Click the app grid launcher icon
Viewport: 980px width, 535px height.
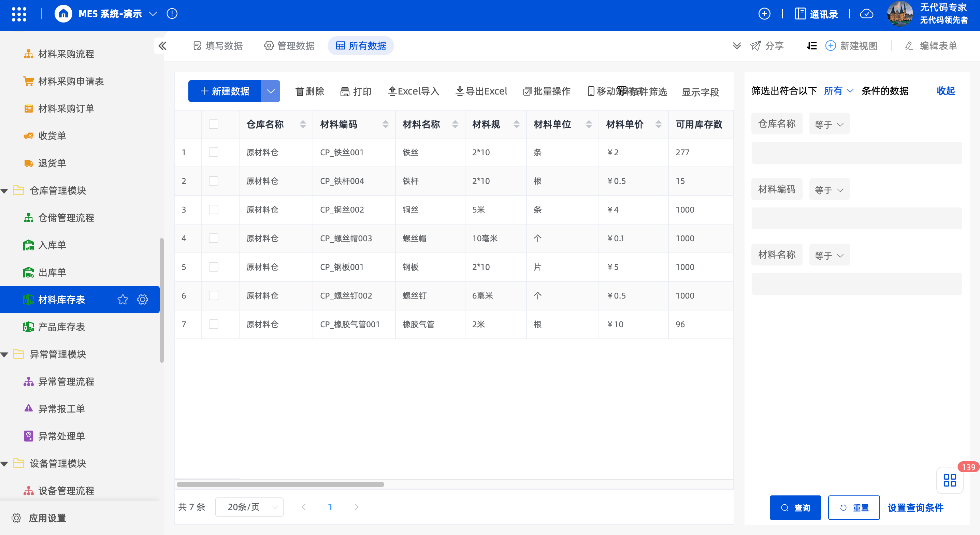tap(19, 14)
